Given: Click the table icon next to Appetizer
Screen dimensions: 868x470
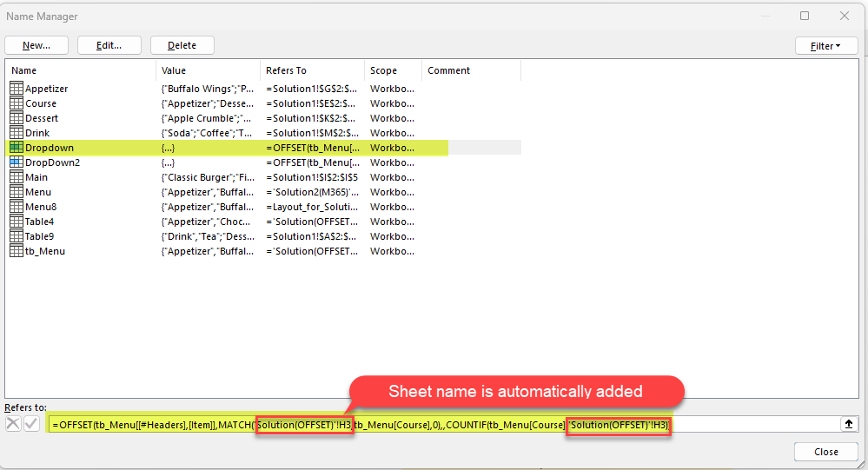Looking at the screenshot, I should [16, 89].
